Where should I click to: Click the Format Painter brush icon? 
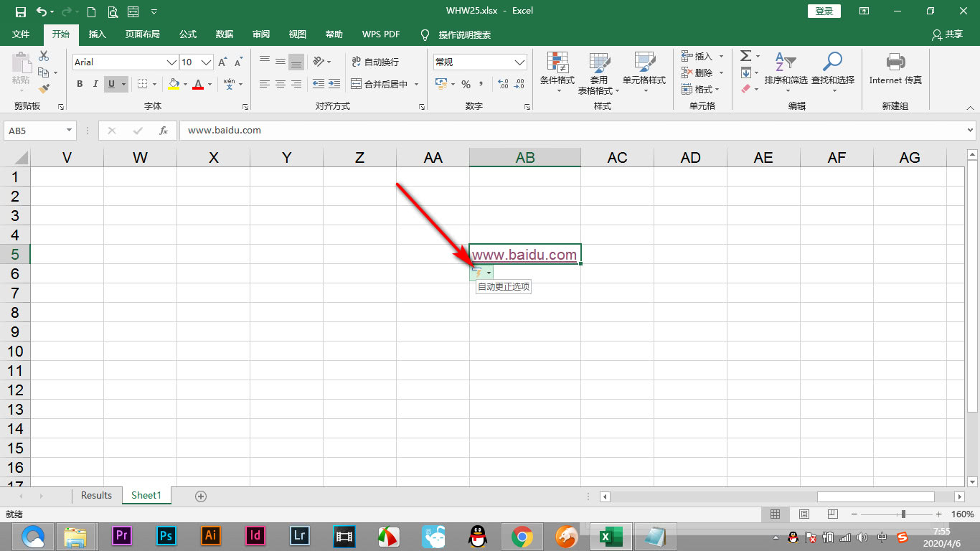click(x=44, y=89)
